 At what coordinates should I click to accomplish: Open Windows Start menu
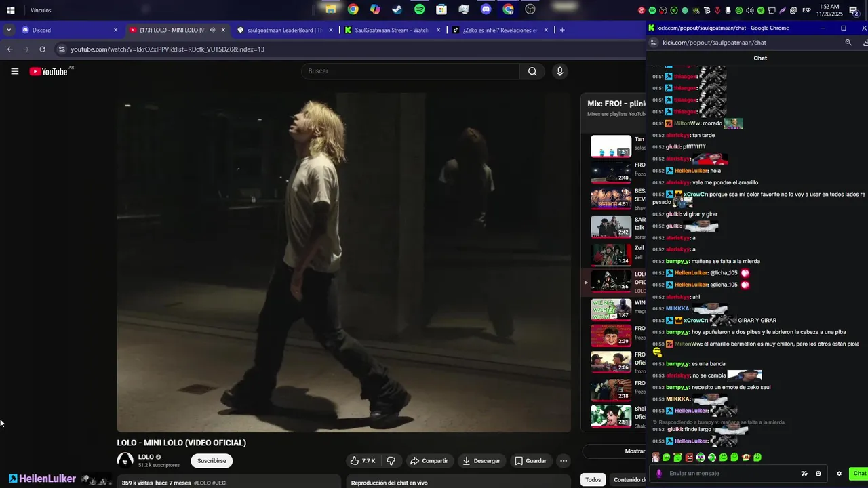pos(11,10)
